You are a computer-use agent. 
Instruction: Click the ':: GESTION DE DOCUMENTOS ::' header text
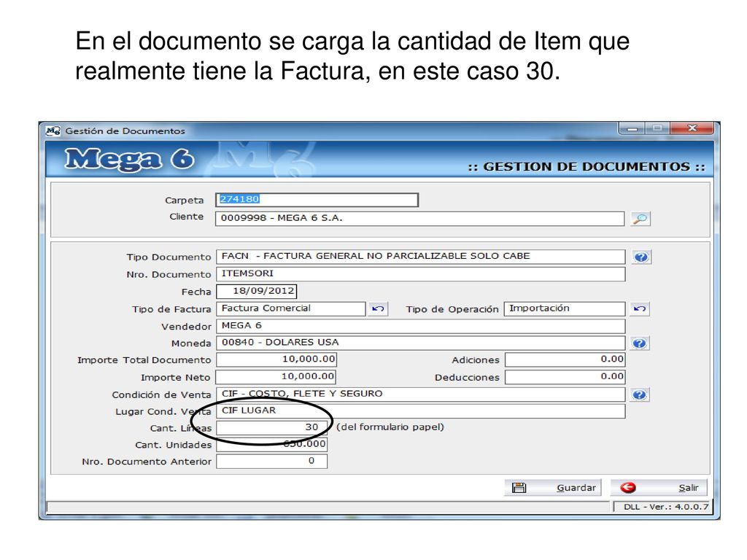[586, 167]
